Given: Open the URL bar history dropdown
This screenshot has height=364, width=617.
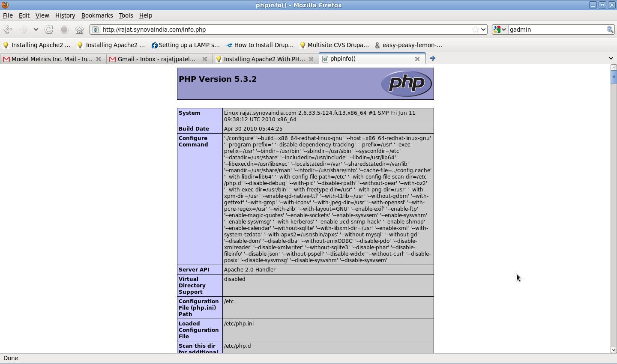Looking at the screenshot, I should tap(483, 30).
